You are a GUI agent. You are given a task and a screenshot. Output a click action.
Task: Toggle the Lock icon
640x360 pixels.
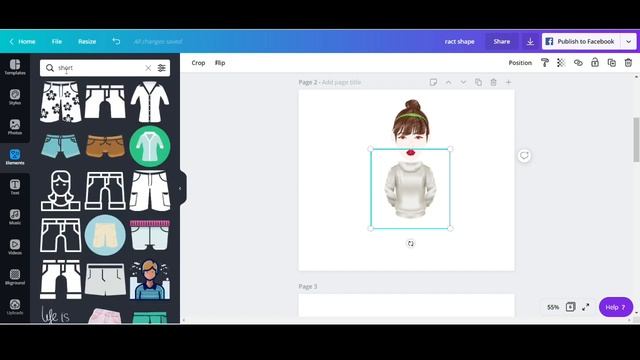click(x=595, y=62)
